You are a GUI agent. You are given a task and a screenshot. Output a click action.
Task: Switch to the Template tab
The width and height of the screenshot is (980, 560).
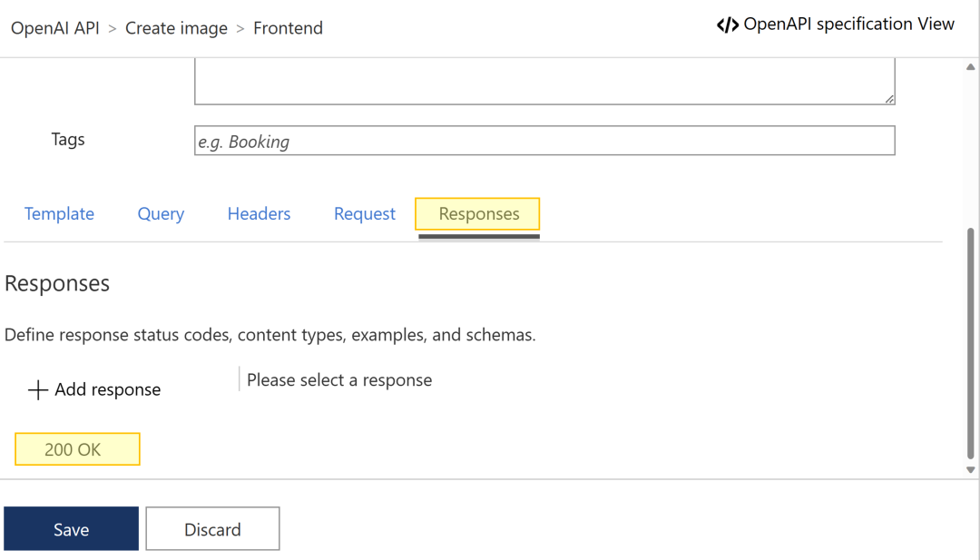tap(59, 214)
